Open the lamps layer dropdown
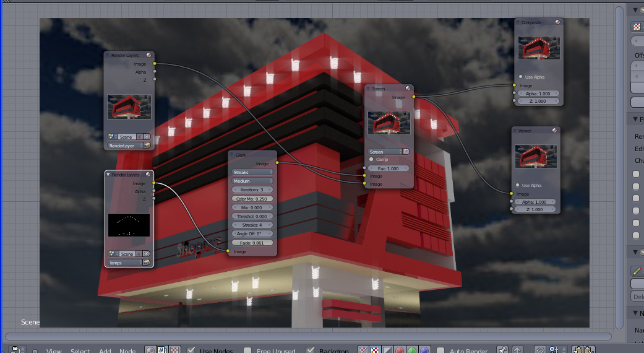The image size is (644, 353). tap(125, 262)
